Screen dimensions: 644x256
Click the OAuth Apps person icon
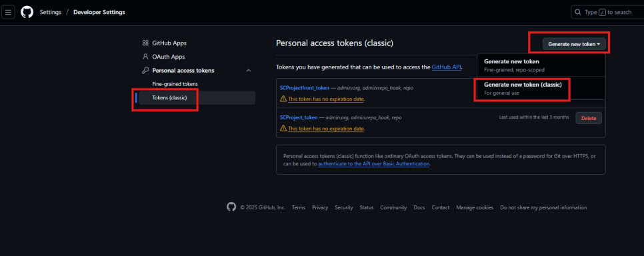click(145, 57)
